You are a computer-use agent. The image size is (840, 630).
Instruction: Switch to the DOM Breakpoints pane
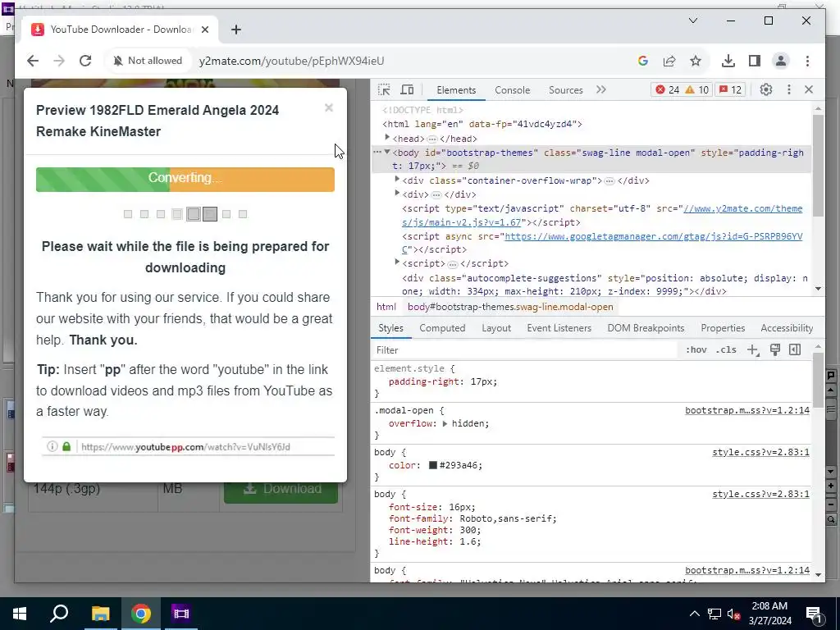646,328
